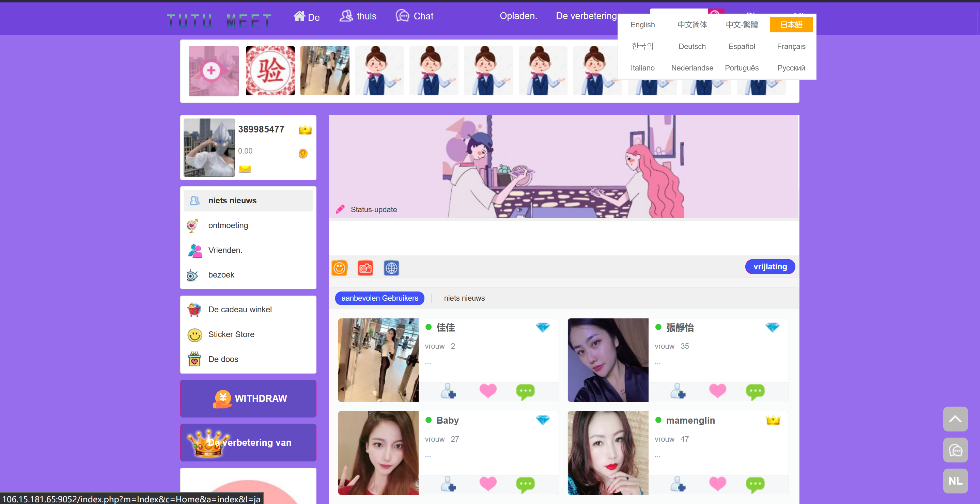The height and width of the screenshot is (504, 980).
Task: Select English in the language panel
Action: coord(642,25)
